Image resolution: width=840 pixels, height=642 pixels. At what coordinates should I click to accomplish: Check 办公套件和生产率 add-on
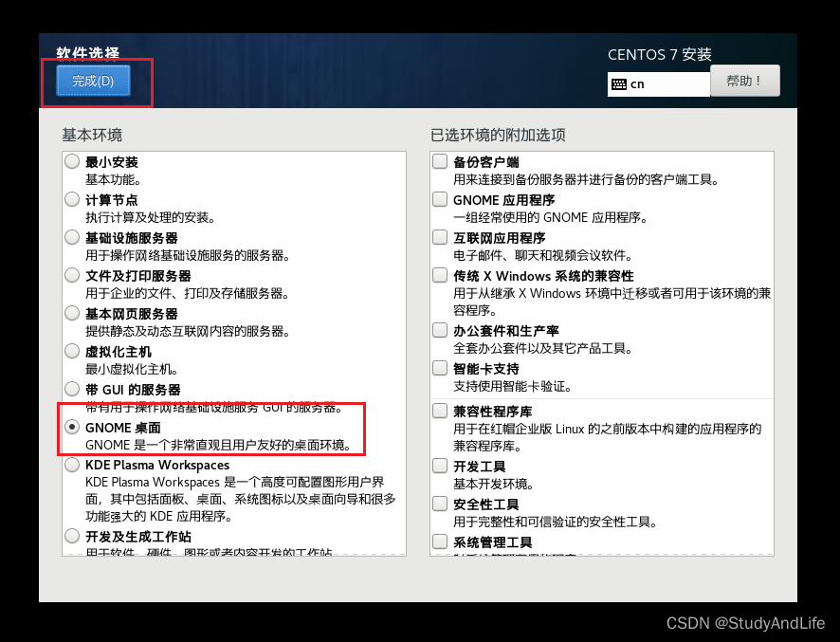click(x=440, y=330)
